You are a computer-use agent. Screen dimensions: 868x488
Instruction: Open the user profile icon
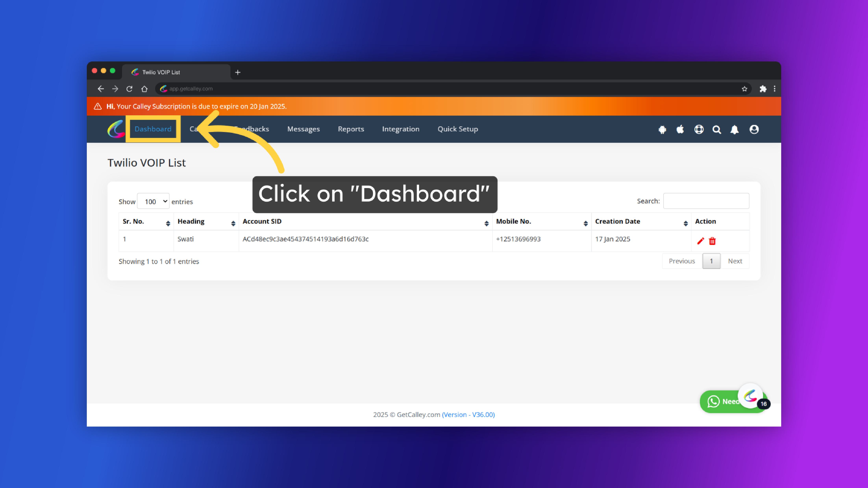point(754,129)
